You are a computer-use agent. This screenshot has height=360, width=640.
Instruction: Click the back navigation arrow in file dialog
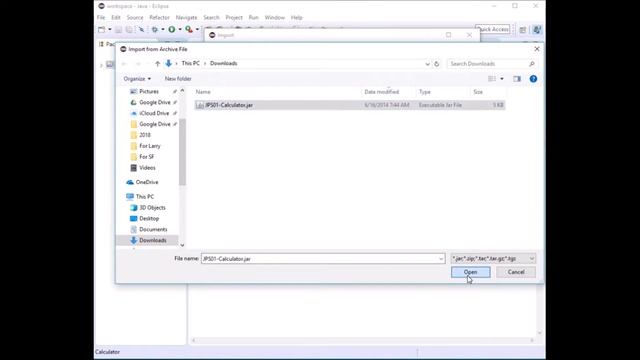[124, 64]
